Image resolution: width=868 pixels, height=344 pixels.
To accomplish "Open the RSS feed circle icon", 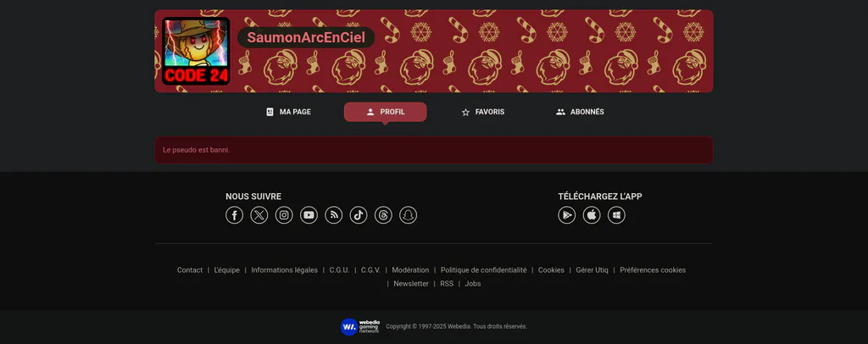I will [x=334, y=215].
